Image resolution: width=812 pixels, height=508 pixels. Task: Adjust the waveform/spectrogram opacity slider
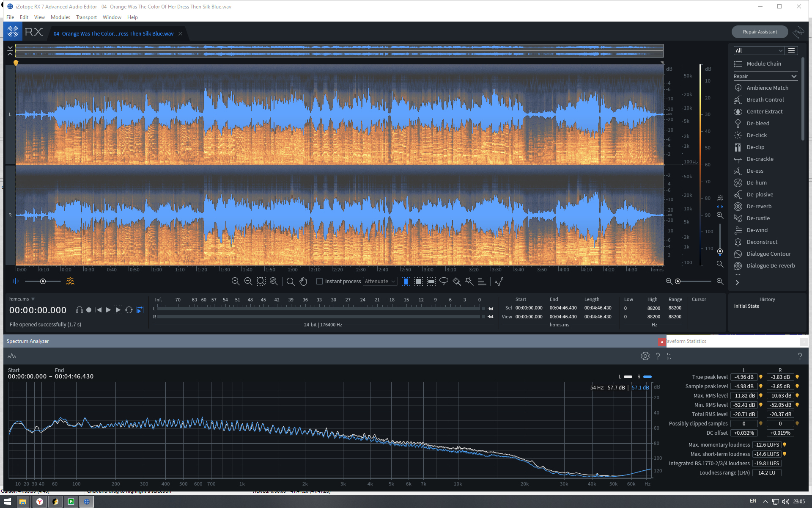coord(43,282)
